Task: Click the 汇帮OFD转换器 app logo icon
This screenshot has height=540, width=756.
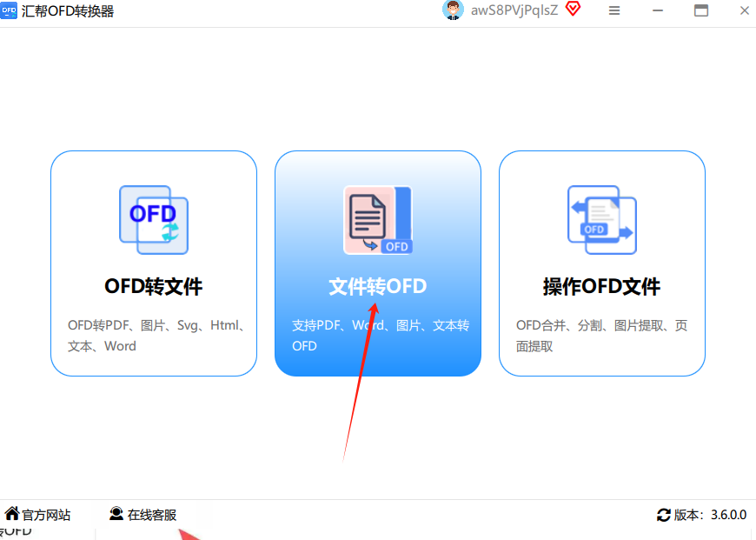Action: coord(9,10)
